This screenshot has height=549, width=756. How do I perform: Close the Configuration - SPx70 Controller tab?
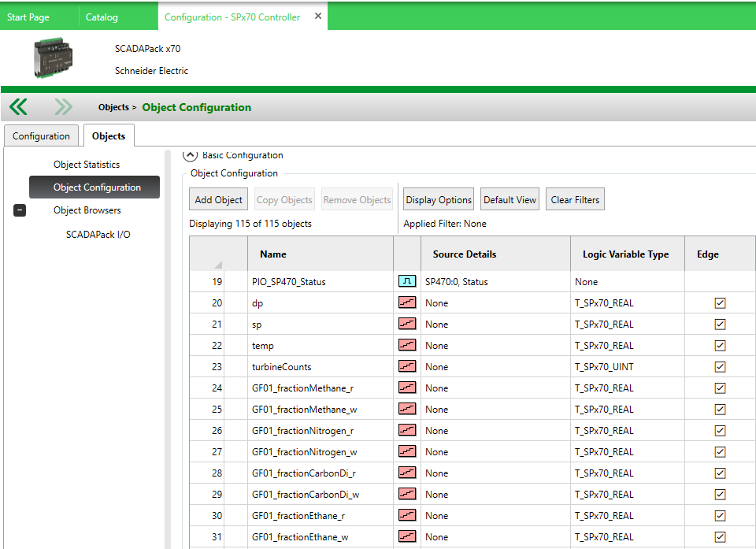pyautogui.click(x=318, y=16)
